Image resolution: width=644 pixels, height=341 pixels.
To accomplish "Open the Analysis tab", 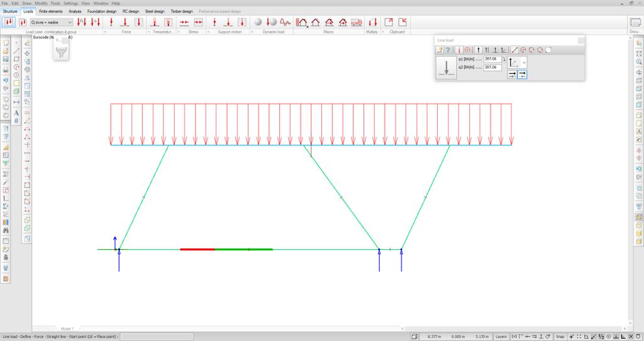I will click(x=75, y=11).
